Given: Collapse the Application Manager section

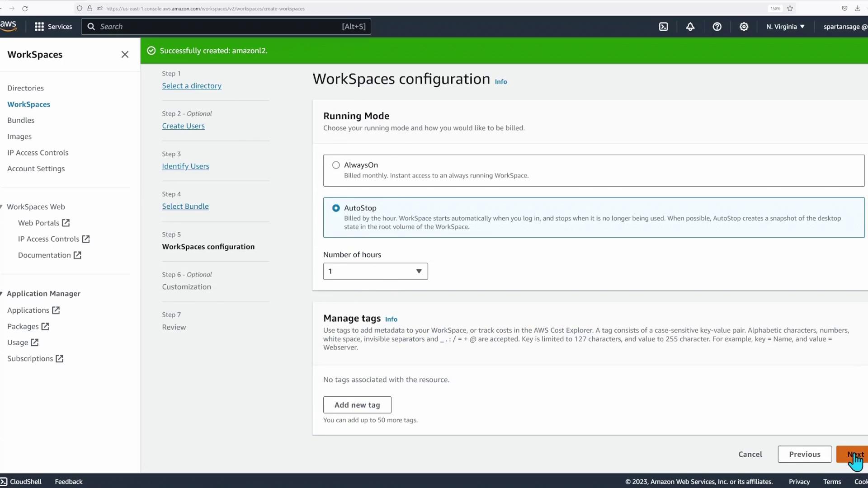Looking at the screenshot, I should 2,294.
